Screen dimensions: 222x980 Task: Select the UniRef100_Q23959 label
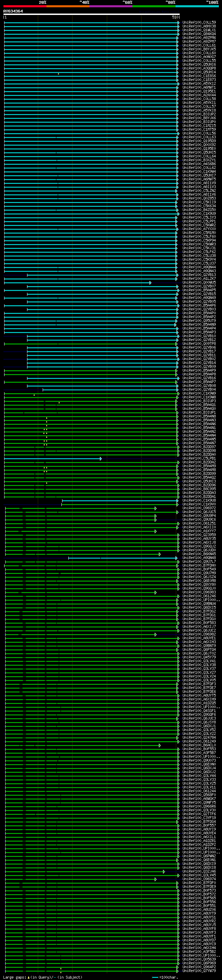[199, 535]
